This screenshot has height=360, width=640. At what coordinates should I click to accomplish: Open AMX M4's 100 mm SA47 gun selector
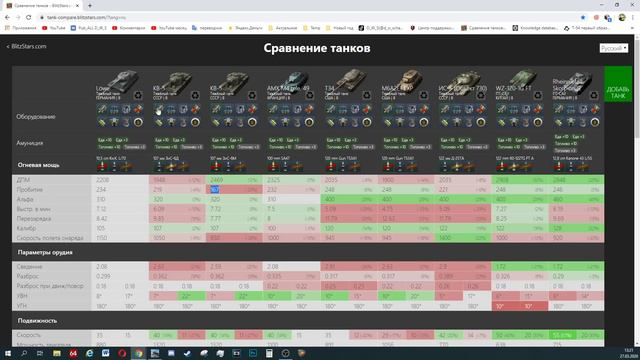[x=278, y=158]
